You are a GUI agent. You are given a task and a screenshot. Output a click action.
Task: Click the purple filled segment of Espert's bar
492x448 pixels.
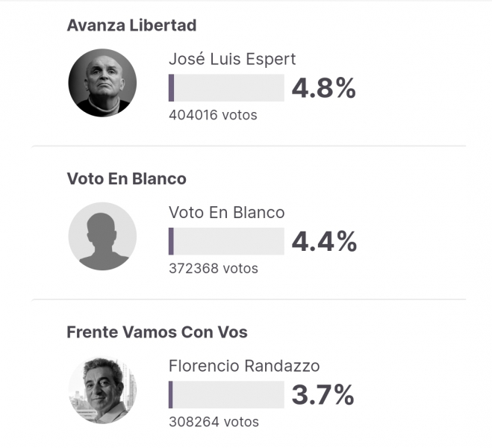coord(171,88)
